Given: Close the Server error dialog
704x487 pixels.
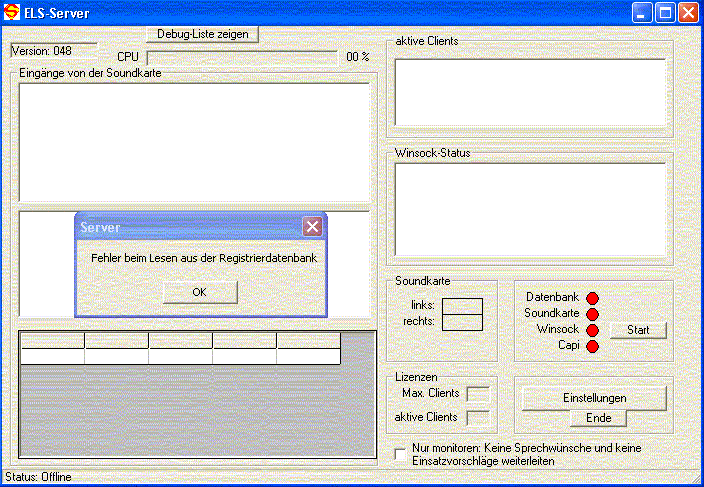Looking at the screenshot, I should tap(312, 227).
